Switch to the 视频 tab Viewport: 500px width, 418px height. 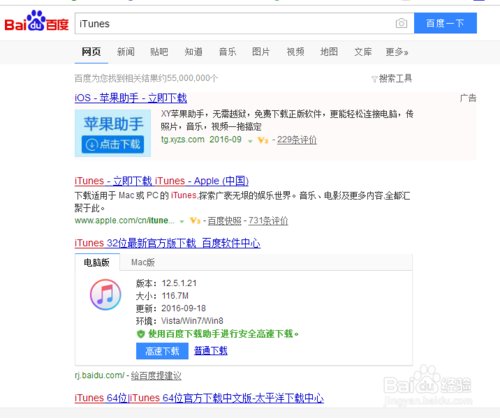coord(295,52)
